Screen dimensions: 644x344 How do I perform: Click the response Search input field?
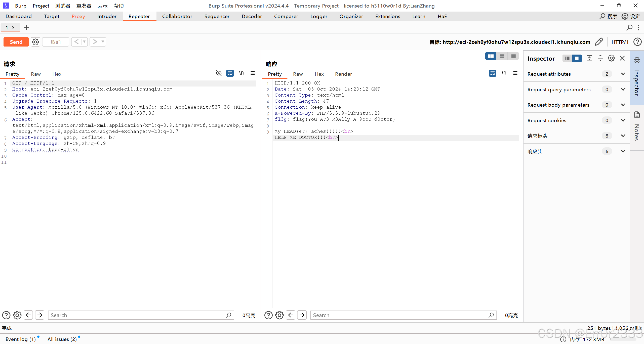[x=400, y=315]
